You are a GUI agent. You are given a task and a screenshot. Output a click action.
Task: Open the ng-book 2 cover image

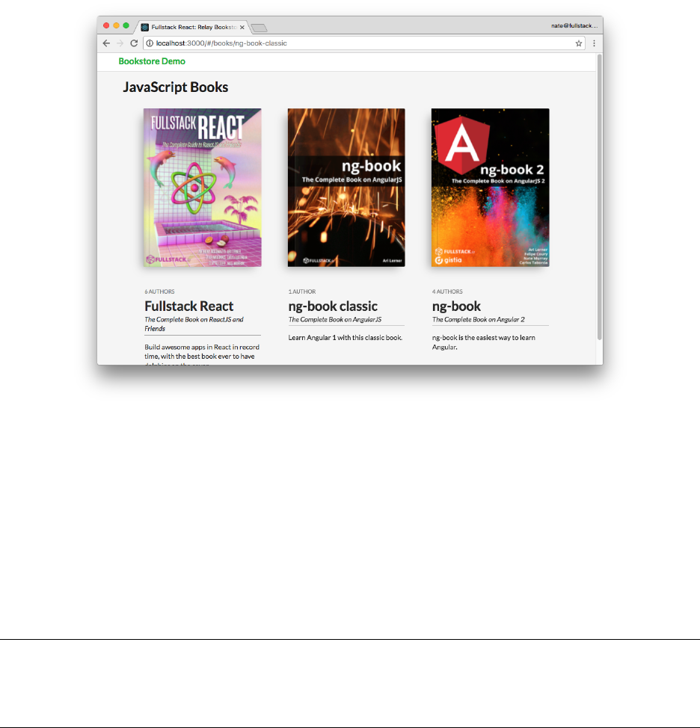(x=490, y=188)
